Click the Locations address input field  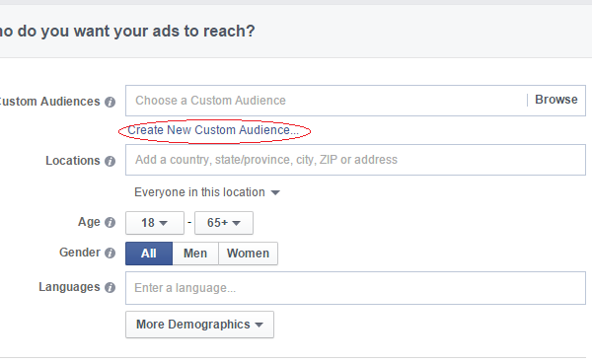pos(355,160)
